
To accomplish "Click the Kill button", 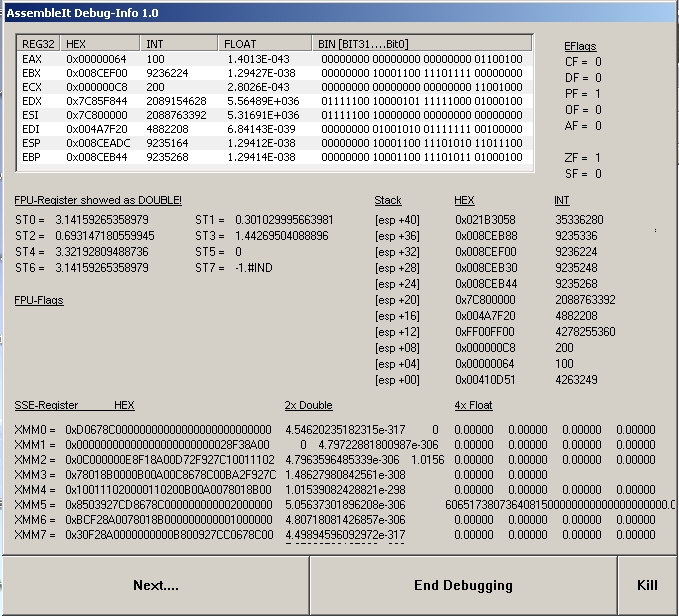I will (x=647, y=585).
